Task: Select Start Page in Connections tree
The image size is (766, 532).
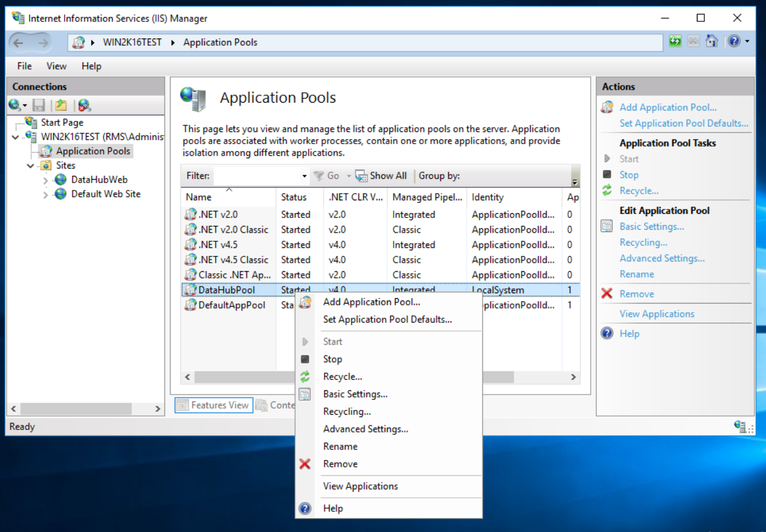Action: 62,122
